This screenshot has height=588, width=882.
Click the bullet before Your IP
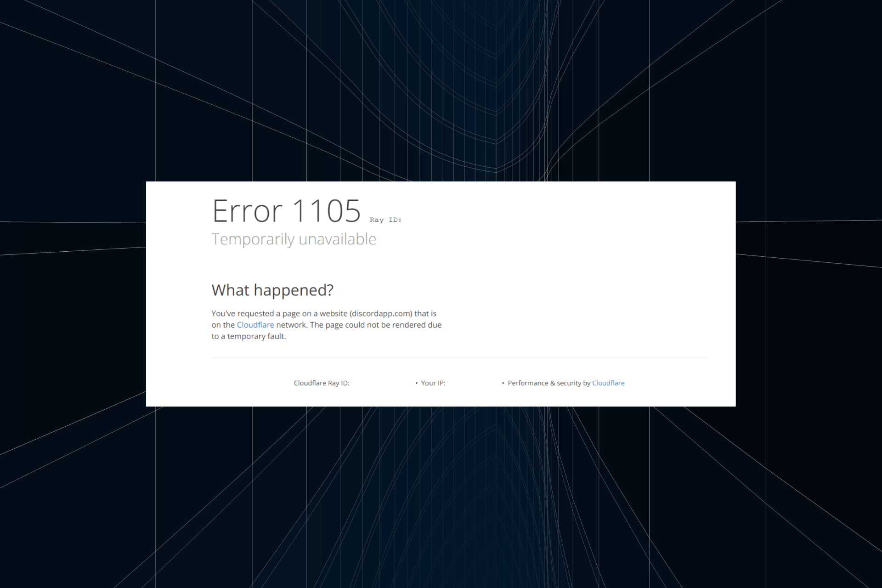(417, 383)
